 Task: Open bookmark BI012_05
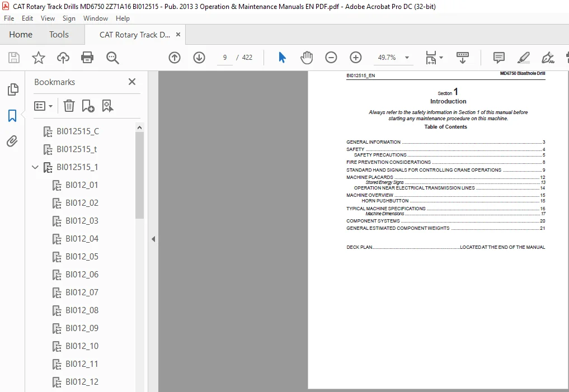(82, 257)
